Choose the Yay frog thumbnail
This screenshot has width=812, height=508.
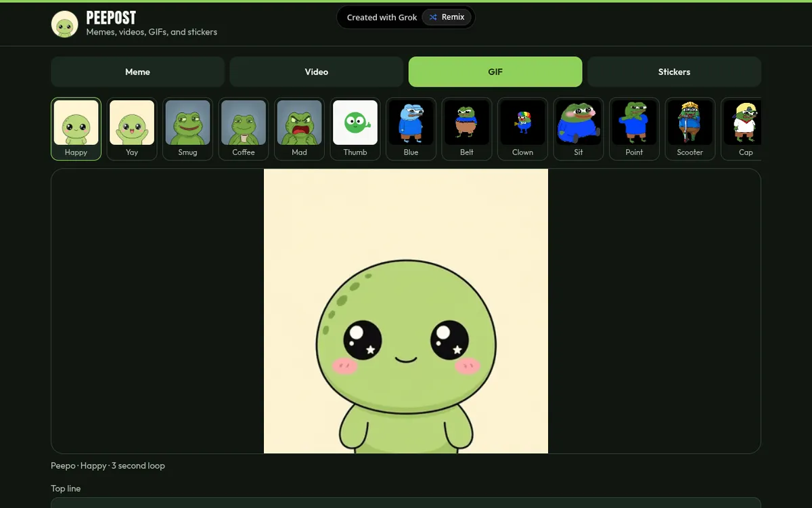[132, 129]
